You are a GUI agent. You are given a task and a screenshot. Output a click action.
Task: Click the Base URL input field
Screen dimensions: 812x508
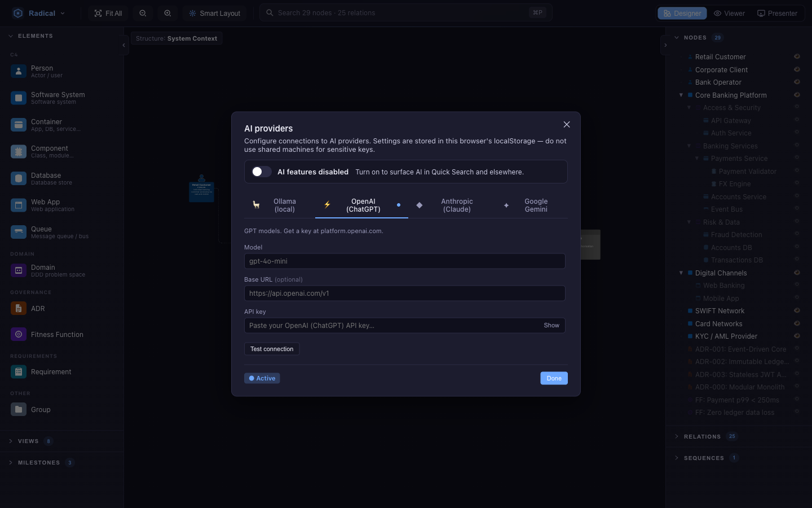pos(405,294)
